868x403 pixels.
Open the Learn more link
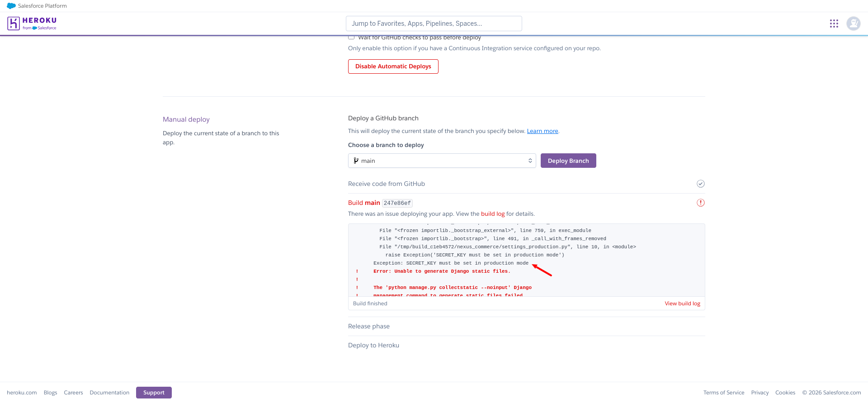[542, 131]
